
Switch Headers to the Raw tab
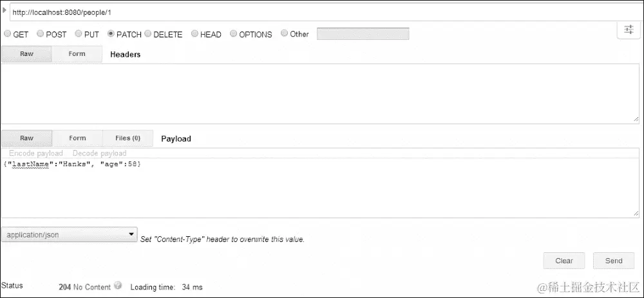click(x=26, y=54)
